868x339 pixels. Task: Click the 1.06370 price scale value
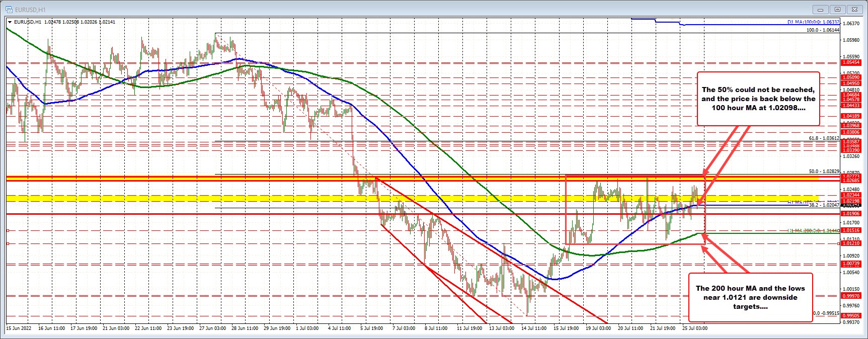(851, 23)
